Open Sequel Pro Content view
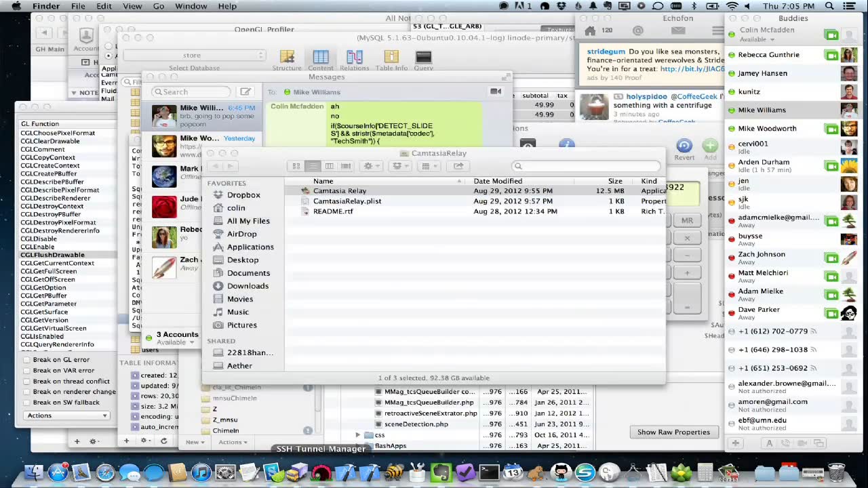Screen dimensions: 868x488 [x=321, y=60]
